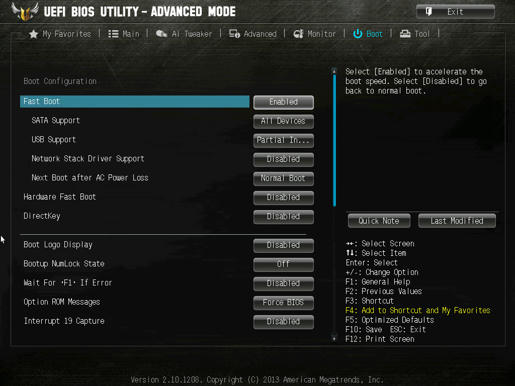Toggle Bootup NumLock State Off value
Viewport: 515px width, 386px height.
(283, 264)
